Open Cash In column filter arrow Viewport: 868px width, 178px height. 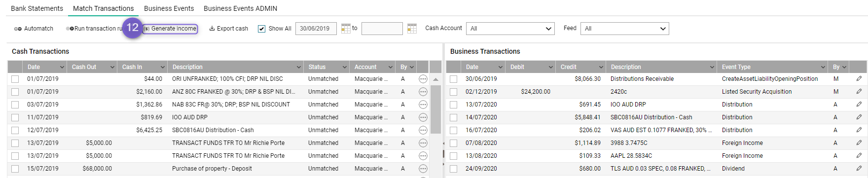[163, 67]
